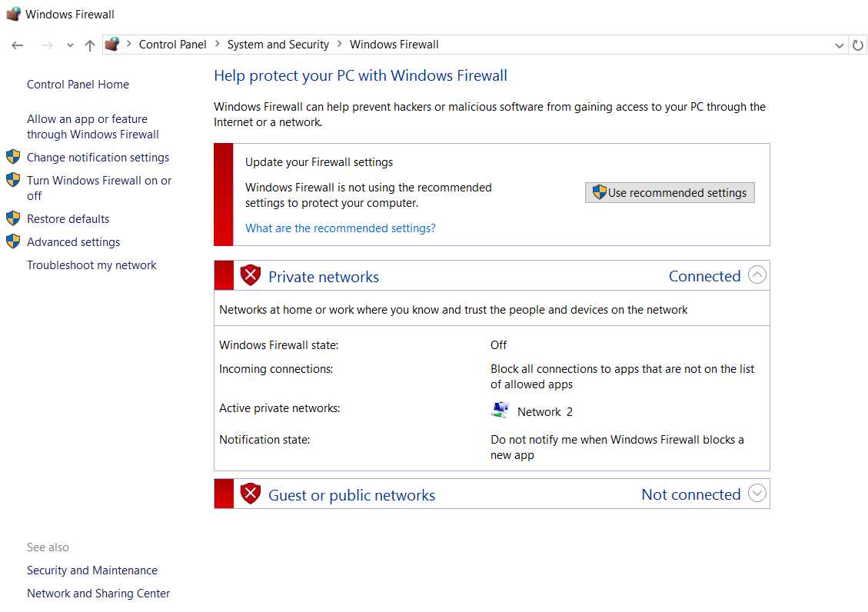Go up one level with up arrow
The image size is (868, 612).
coord(90,45)
